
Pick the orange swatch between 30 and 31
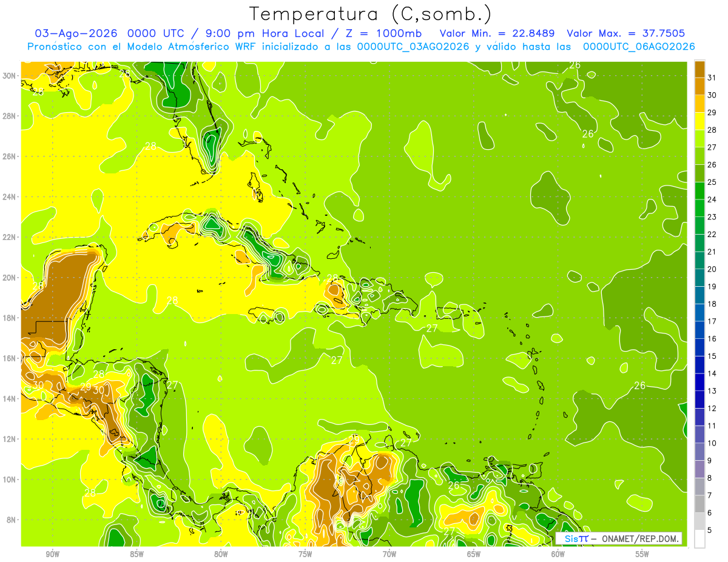[699, 87]
